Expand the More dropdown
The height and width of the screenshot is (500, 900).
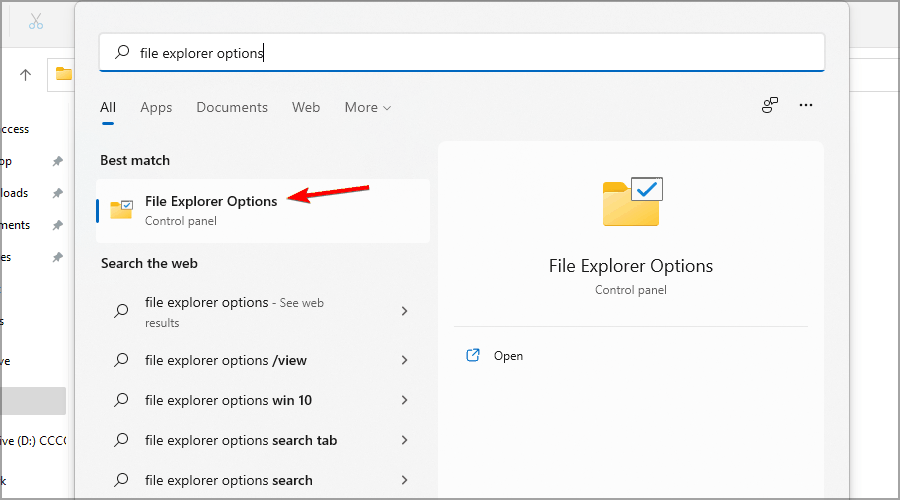point(368,107)
